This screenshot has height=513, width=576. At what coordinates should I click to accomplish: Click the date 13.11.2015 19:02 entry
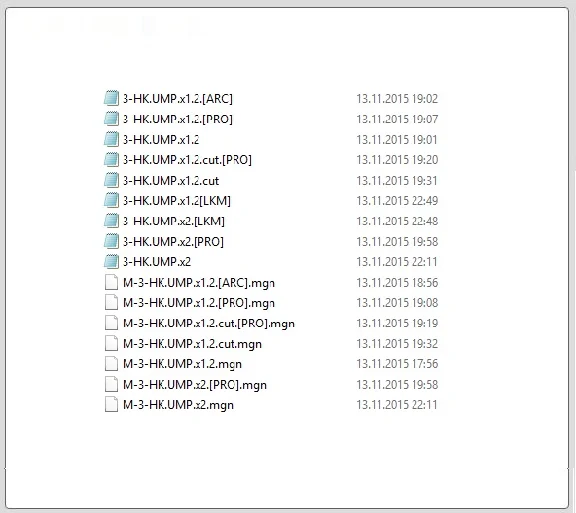tap(397, 98)
